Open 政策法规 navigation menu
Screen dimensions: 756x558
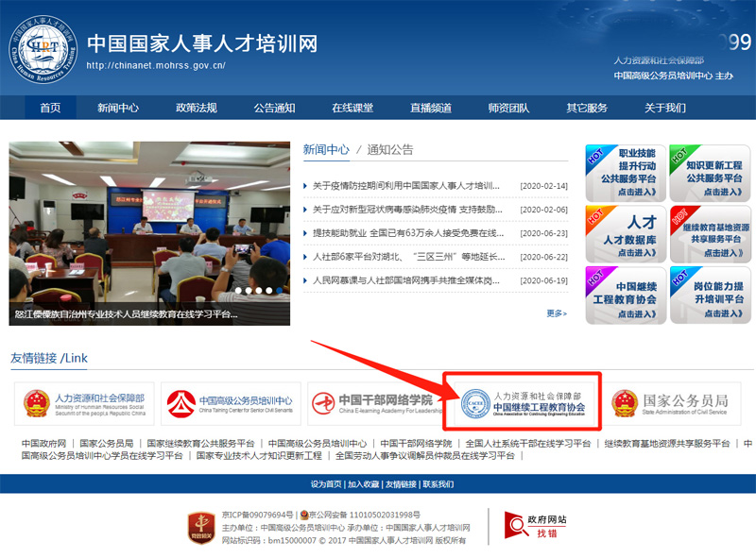(x=196, y=108)
